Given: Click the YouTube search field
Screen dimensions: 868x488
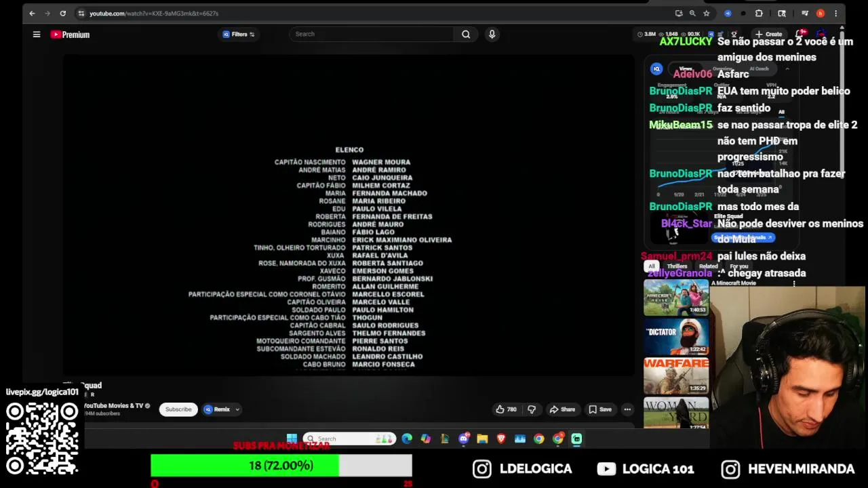Looking at the screenshot, I should [x=372, y=34].
